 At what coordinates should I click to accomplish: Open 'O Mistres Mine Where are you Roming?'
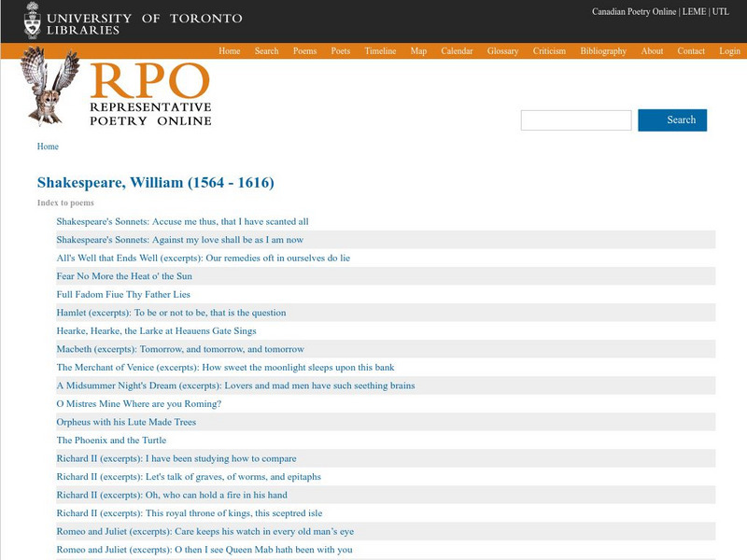pyautogui.click(x=138, y=404)
